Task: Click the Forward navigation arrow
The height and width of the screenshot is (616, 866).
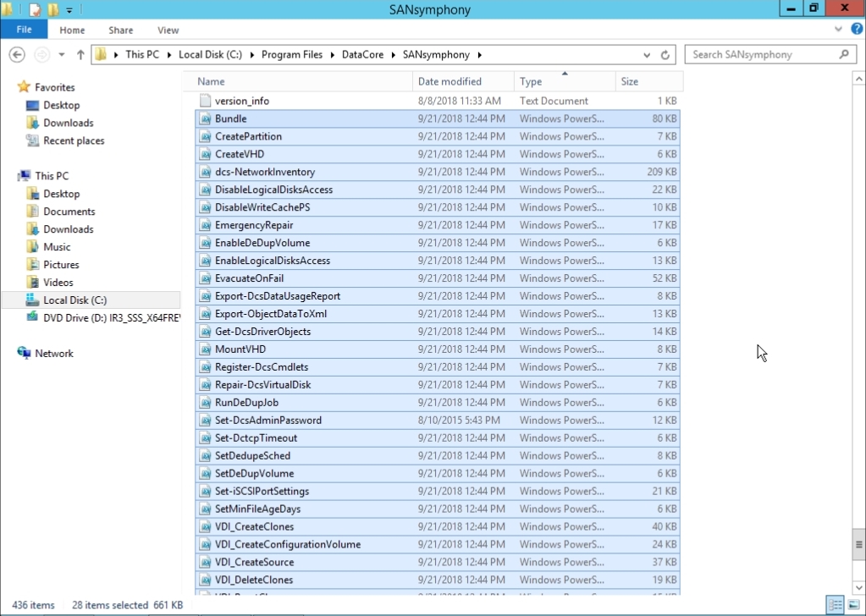Action: point(41,55)
